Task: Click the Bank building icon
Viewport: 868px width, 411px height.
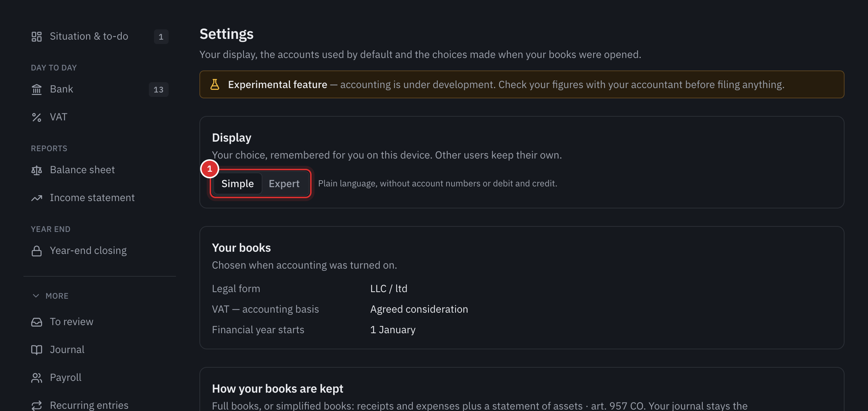Action: [x=37, y=89]
